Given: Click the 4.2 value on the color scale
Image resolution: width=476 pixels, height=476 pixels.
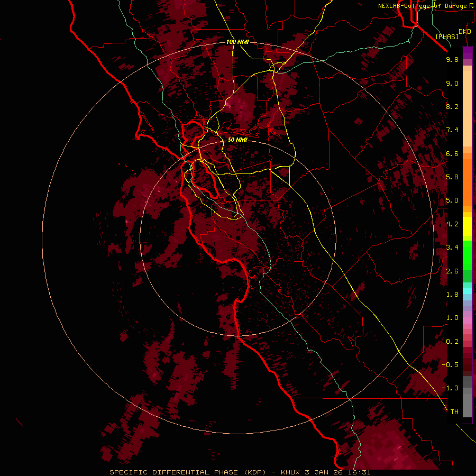Looking at the screenshot, I should pyautogui.click(x=452, y=224).
